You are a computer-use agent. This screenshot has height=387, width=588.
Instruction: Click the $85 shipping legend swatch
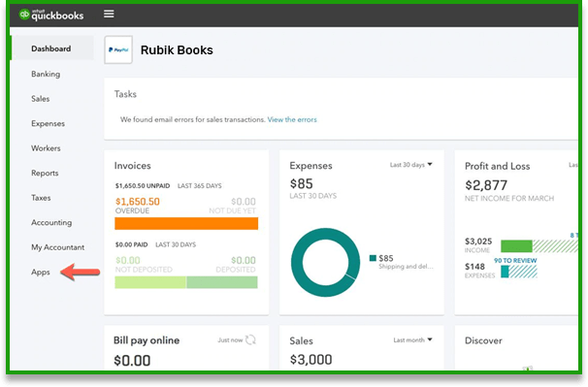click(373, 258)
